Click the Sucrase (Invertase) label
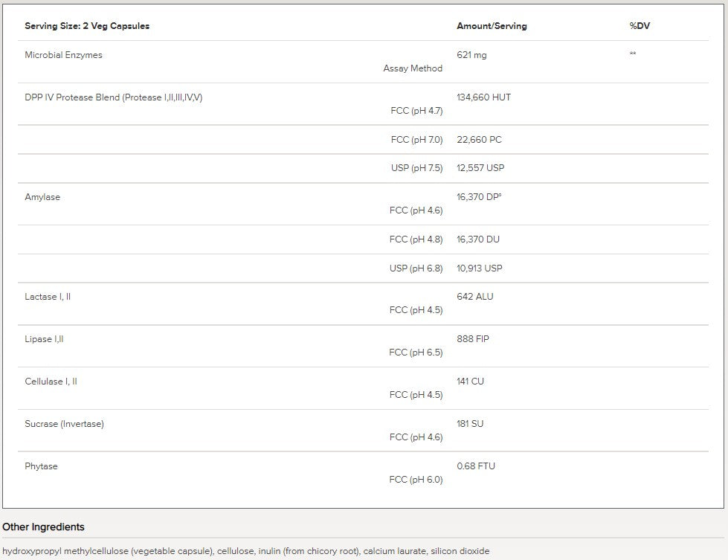This screenshot has height=560, width=728. (64, 424)
